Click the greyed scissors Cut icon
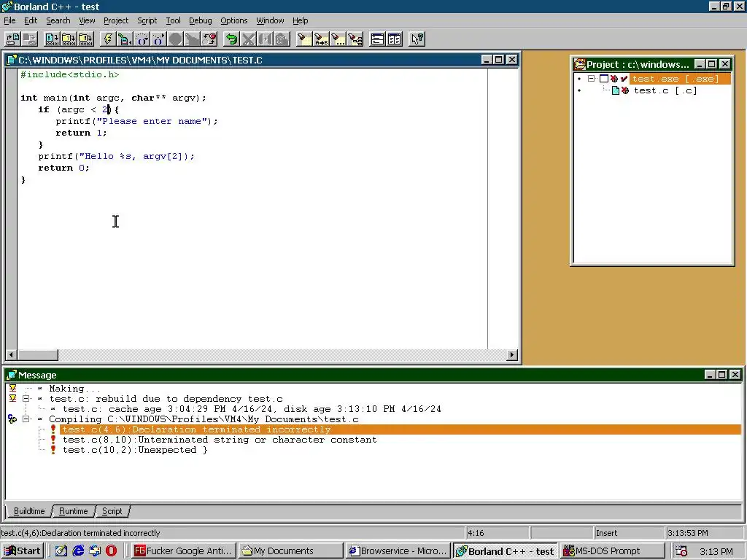This screenshot has width=747, height=560. [x=248, y=39]
